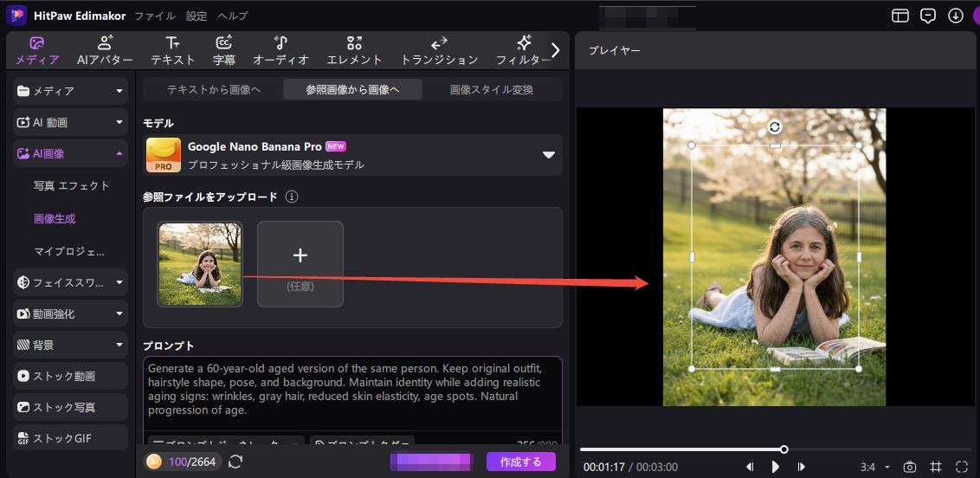Open the ヘルプ menu
Viewport: 980px width, 478px height.
click(233, 16)
